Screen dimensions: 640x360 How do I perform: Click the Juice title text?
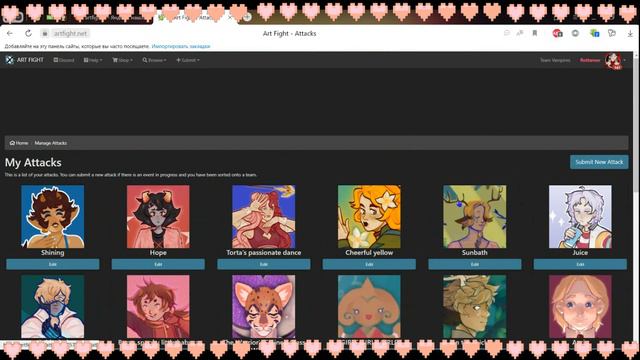point(580,253)
